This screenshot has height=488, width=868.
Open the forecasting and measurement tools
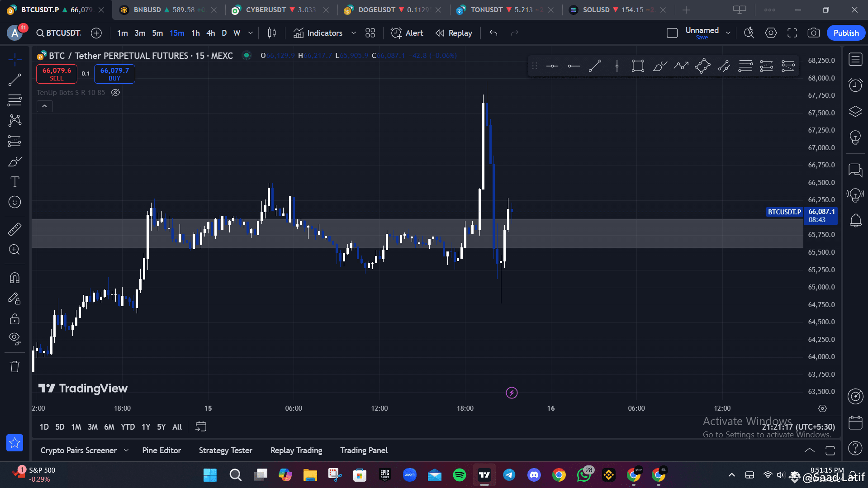(14, 141)
